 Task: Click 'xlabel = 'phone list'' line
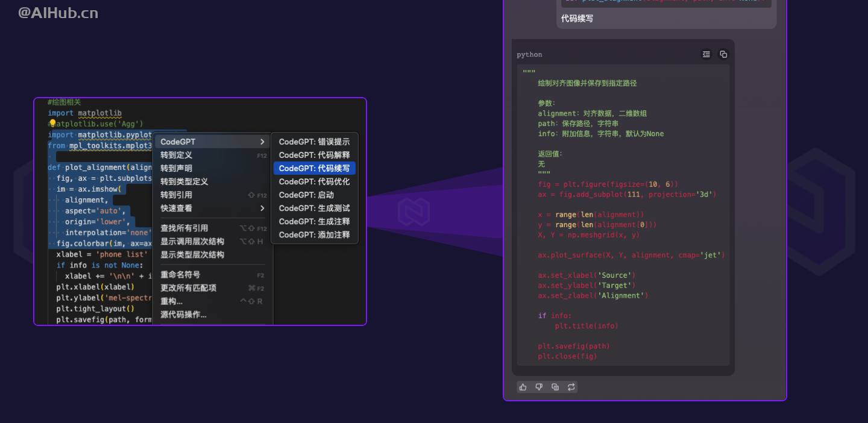pos(102,254)
